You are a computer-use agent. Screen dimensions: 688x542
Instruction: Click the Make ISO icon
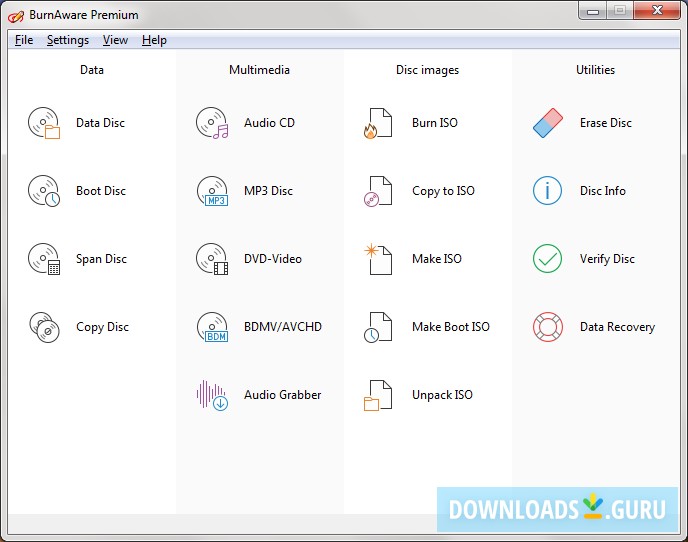378,259
